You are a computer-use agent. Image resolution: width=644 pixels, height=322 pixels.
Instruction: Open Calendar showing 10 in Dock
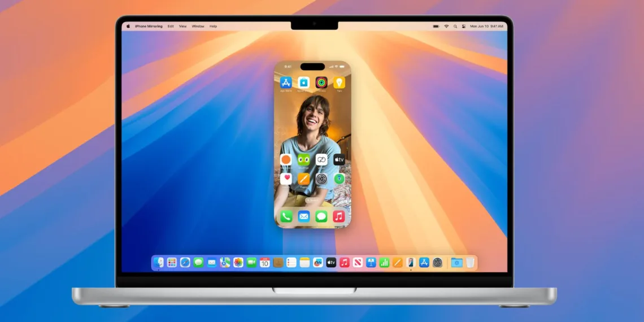[x=265, y=263]
